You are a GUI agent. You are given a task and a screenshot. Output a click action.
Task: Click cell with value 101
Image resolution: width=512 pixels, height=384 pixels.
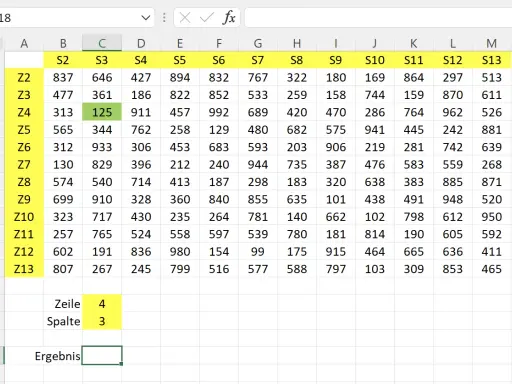336,199
